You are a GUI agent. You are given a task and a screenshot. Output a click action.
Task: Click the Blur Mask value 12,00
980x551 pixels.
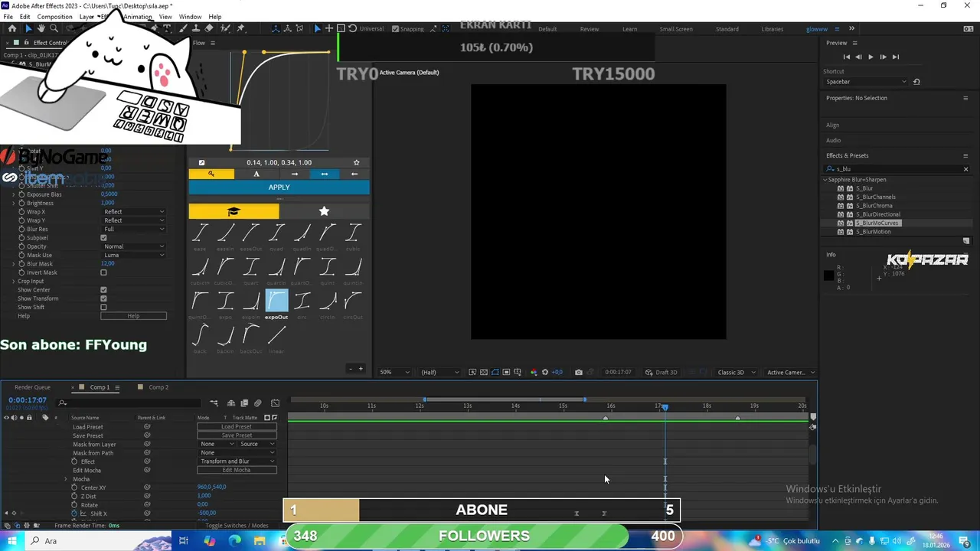107,264
